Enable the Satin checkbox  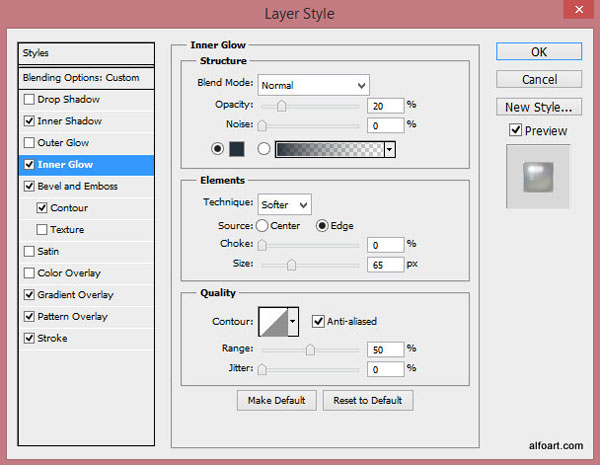click(x=29, y=251)
